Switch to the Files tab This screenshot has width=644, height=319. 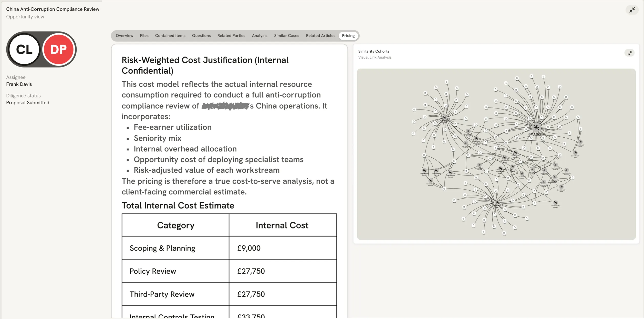point(144,36)
